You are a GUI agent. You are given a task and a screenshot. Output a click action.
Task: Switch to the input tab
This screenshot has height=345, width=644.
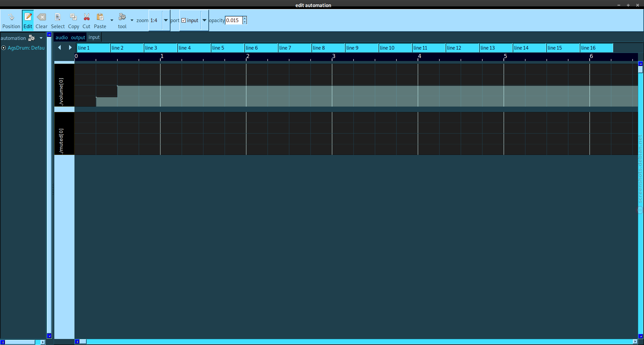(94, 37)
